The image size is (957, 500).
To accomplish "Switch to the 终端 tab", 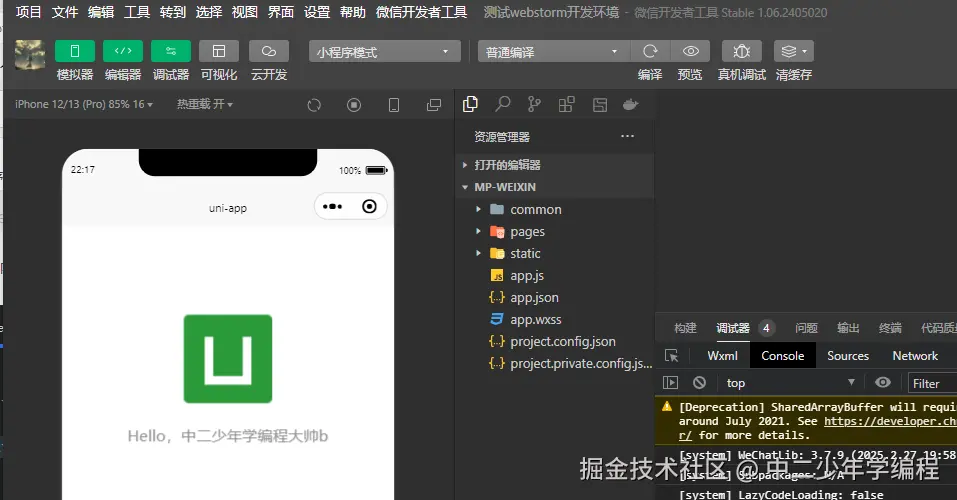I will [890, 328].
